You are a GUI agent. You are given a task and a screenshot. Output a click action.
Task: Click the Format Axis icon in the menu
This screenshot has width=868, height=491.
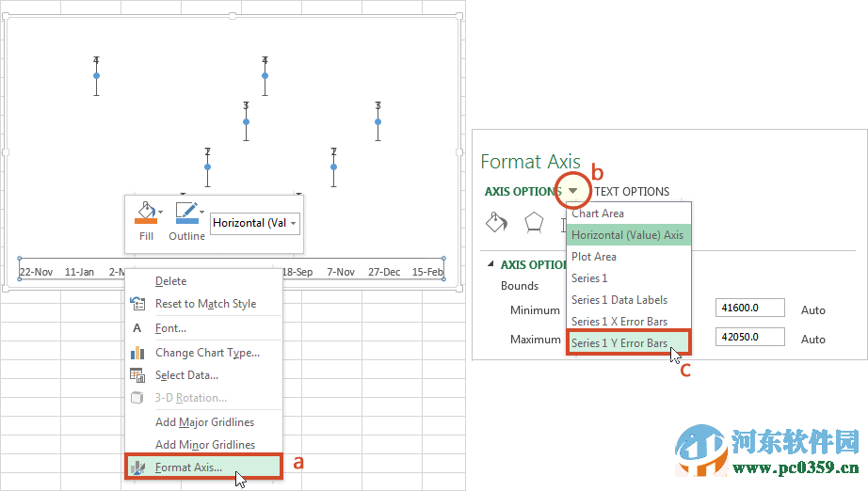[137, 467]
